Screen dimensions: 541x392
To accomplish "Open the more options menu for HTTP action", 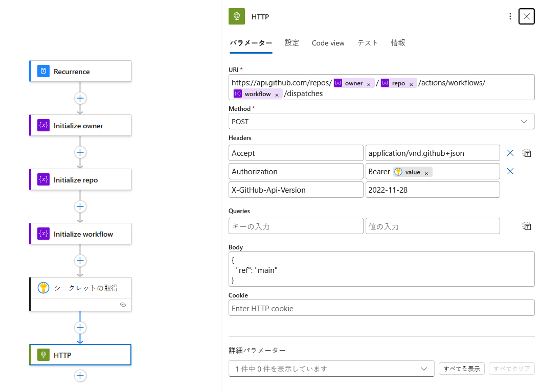I will pos(510,16).
